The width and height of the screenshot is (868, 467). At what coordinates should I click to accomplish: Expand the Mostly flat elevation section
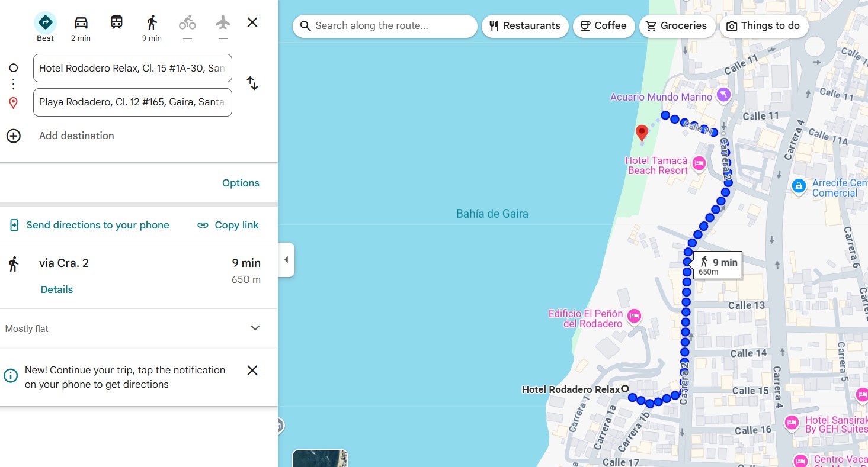(255, 328)
